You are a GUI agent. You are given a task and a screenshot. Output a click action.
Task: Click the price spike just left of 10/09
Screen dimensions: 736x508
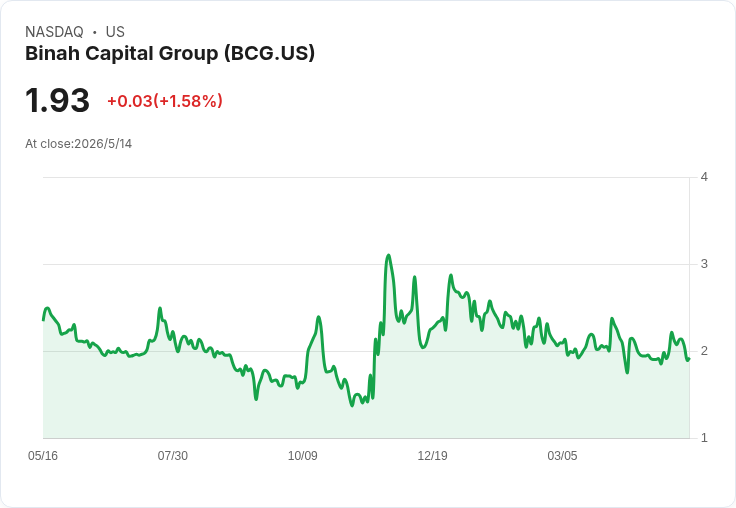[319, 317]
